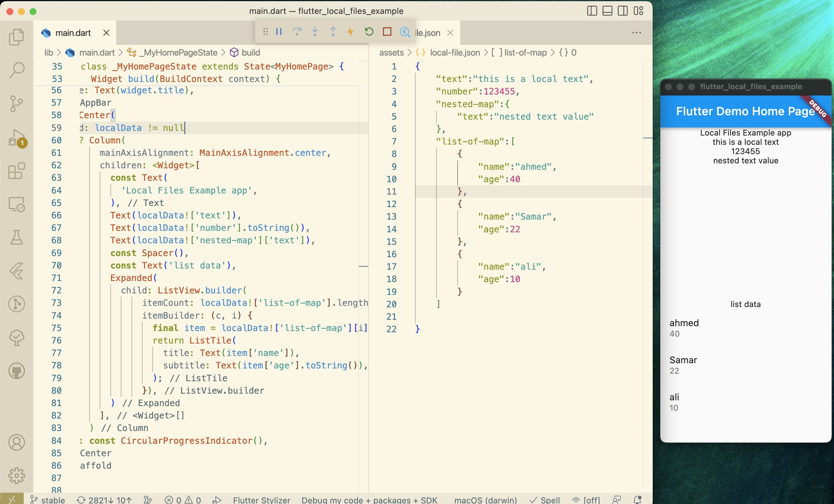834x504 pixels.
Task: Expand the list-of-map breadcrumb
Action: coord(525,52)
